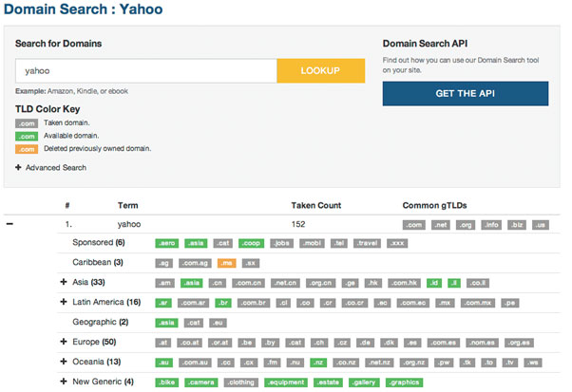Screen dimensions: 572x392
Task: Select the .com common gTLD tag
Action: pos(414,225)
